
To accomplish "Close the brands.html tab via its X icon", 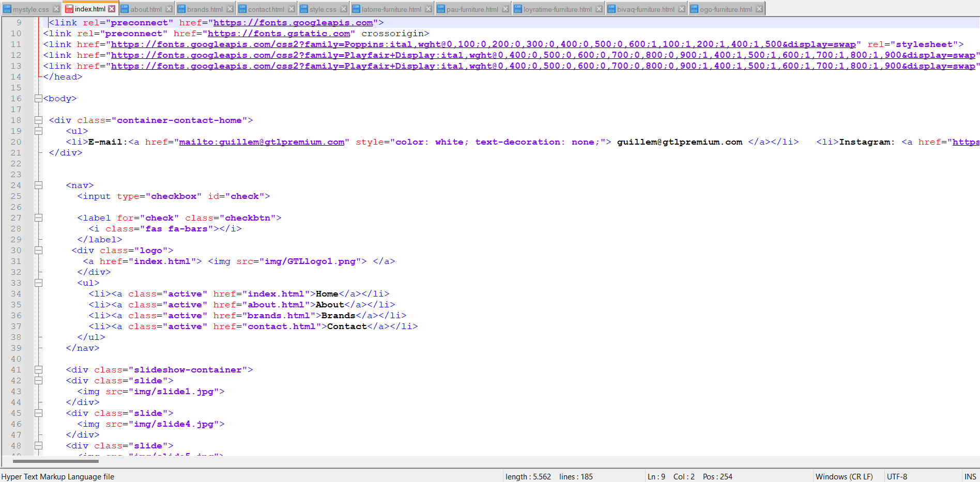I will [x=230, y=9].
